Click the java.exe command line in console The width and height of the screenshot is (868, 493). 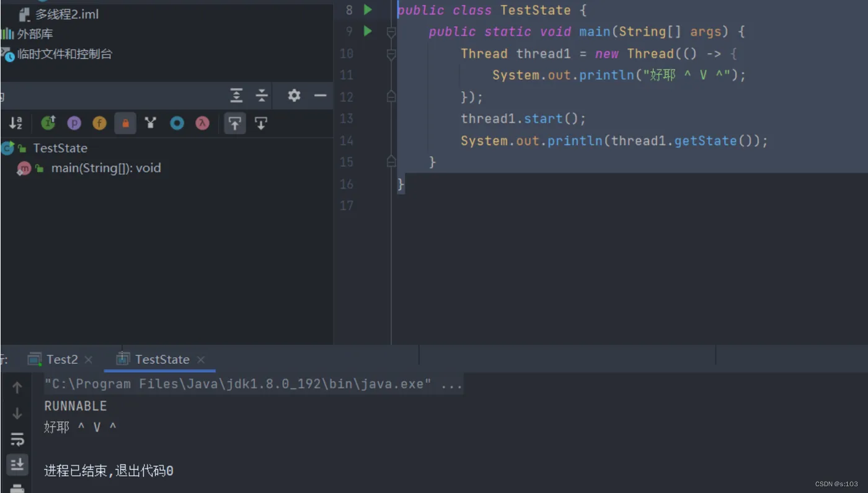[x=254, y=384]
